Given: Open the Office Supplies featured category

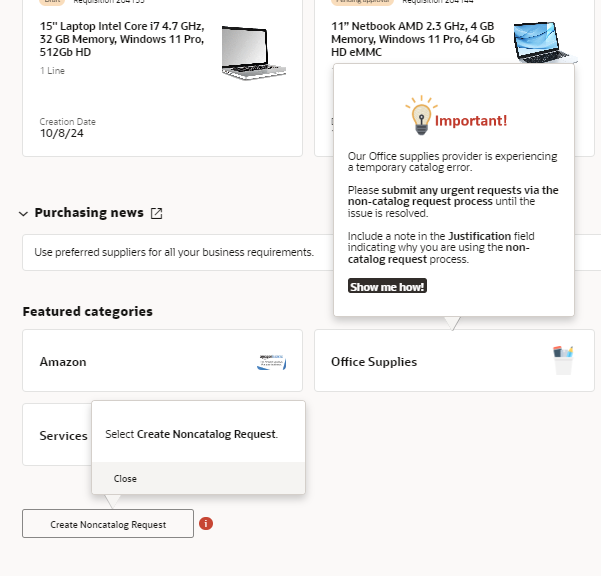Looking at the screenshot, I should tap(374, 362).
